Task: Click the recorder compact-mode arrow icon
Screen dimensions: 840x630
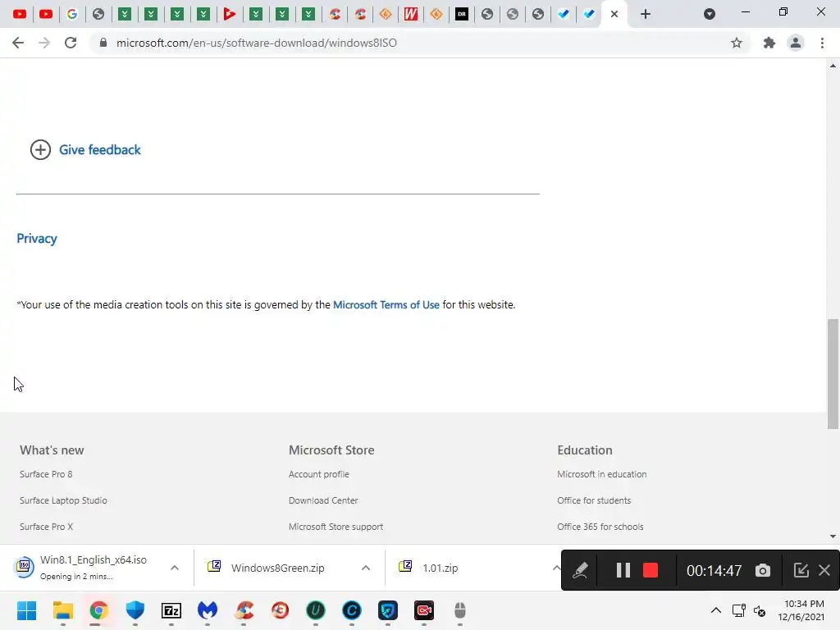Action: click(x=801, y=571)
